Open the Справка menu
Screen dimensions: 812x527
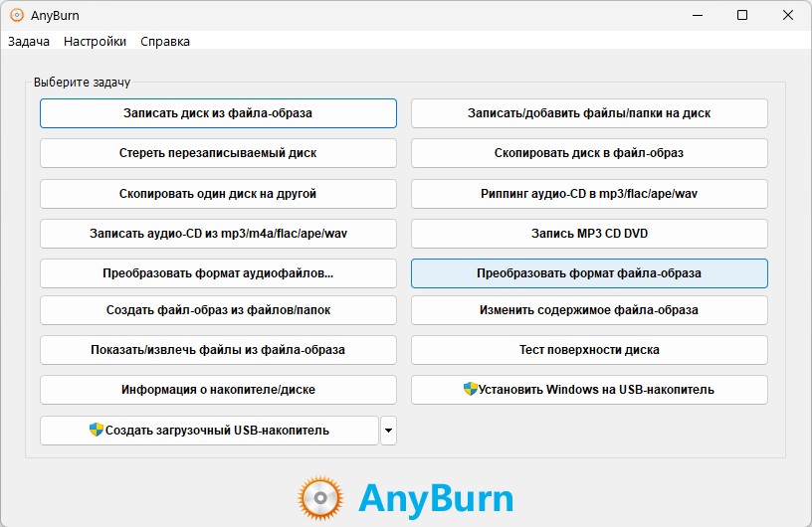tap(165, 42)
